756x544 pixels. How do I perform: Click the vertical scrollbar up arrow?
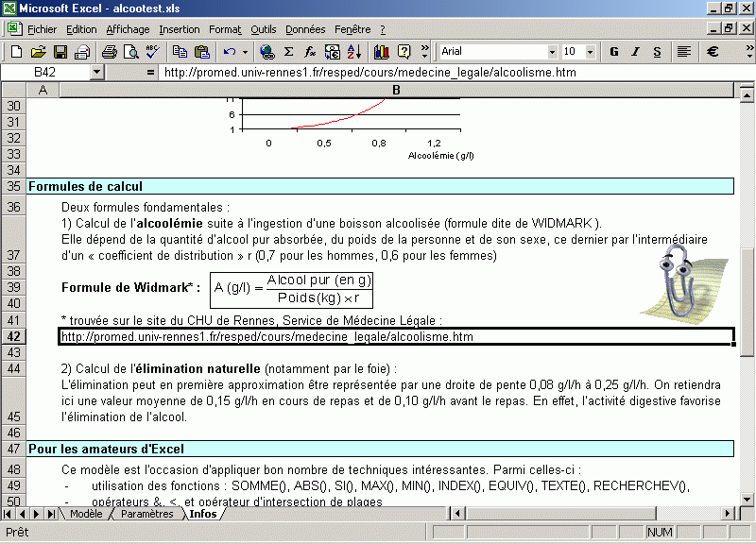click(747, 95)
